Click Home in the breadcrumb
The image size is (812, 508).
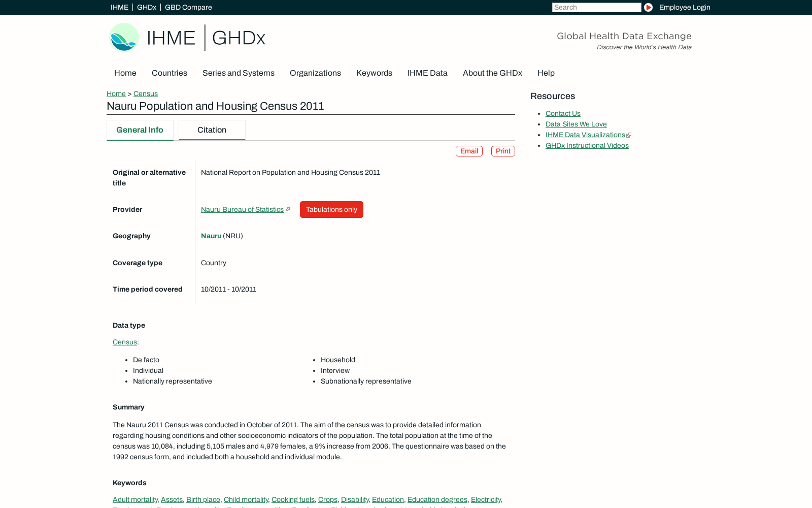click(x=116, y=93)
